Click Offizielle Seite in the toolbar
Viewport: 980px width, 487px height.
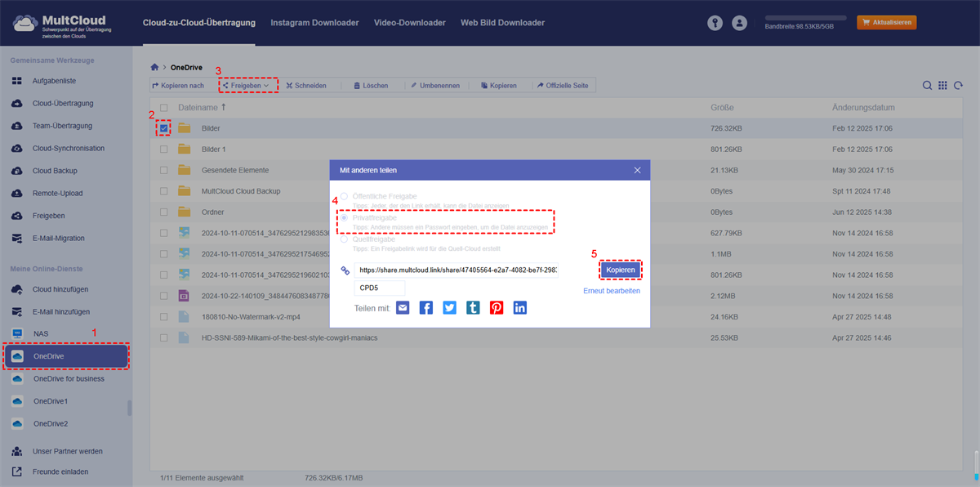563,85
